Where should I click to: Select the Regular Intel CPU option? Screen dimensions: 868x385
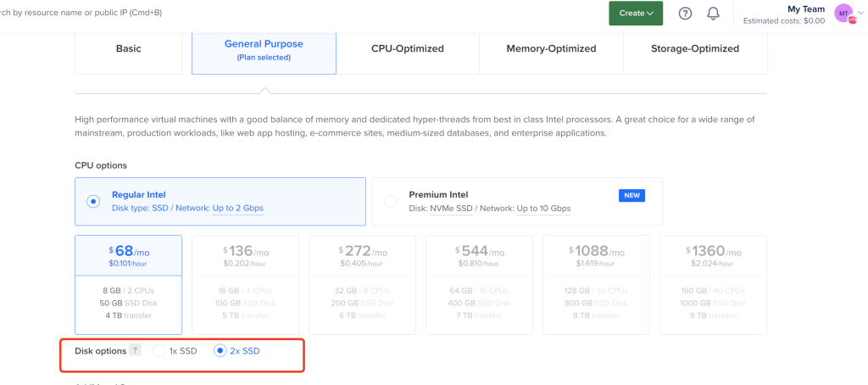(x=220, y=202)
